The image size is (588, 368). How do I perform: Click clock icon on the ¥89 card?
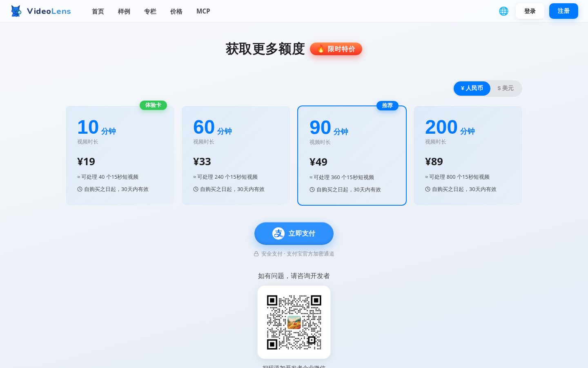click(x=428, y=189)
